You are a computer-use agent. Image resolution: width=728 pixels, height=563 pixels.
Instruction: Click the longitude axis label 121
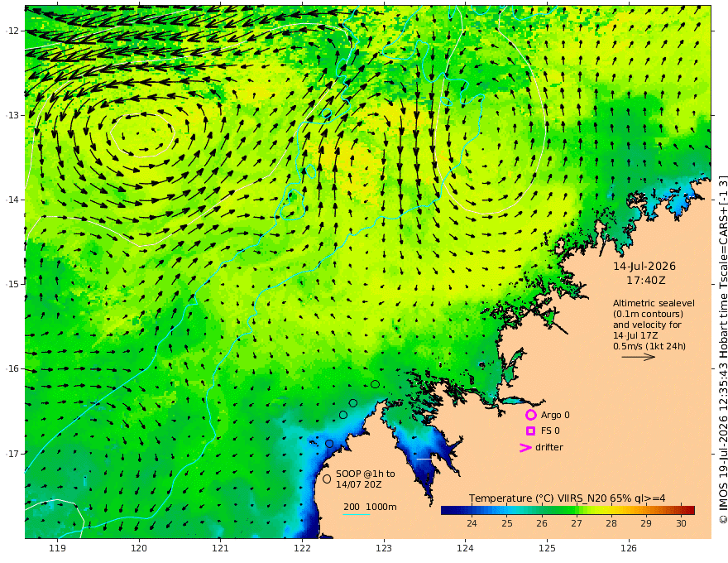tap(221, 548)
